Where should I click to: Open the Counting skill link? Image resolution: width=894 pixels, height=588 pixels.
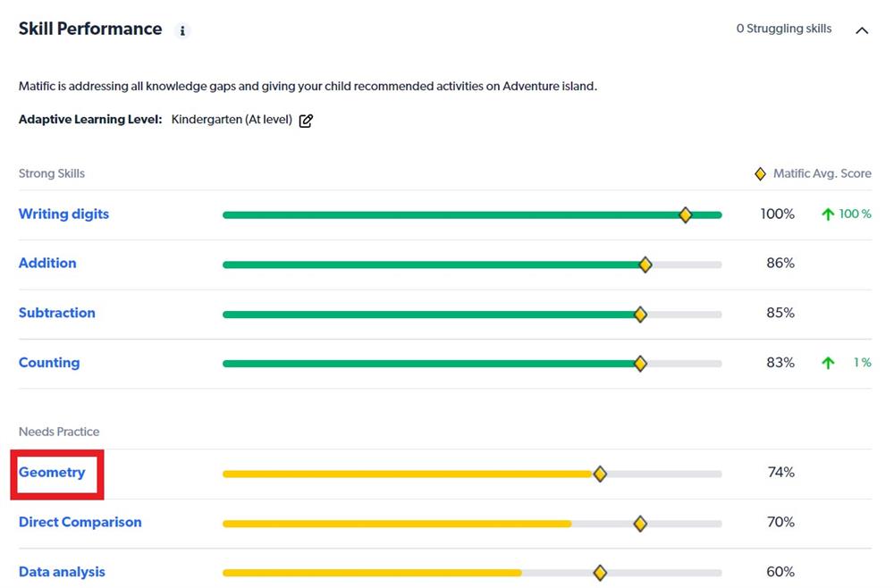[x=49, y=363]
